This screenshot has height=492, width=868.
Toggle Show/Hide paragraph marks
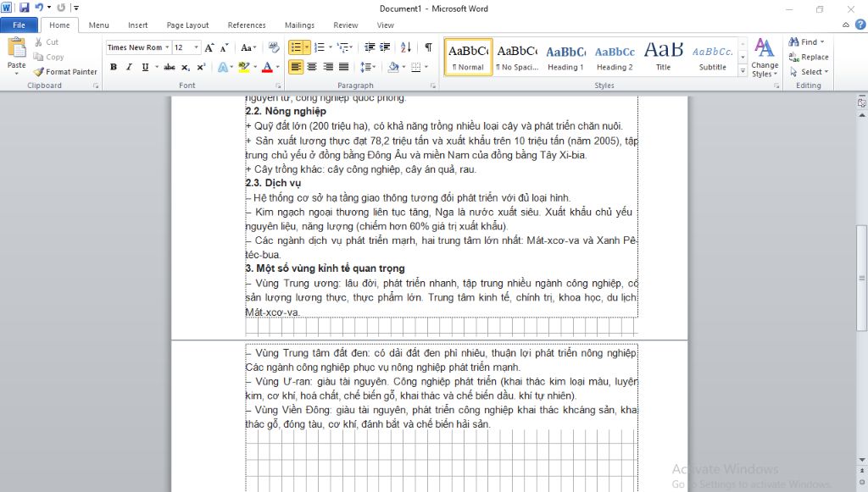coord(428,47)
